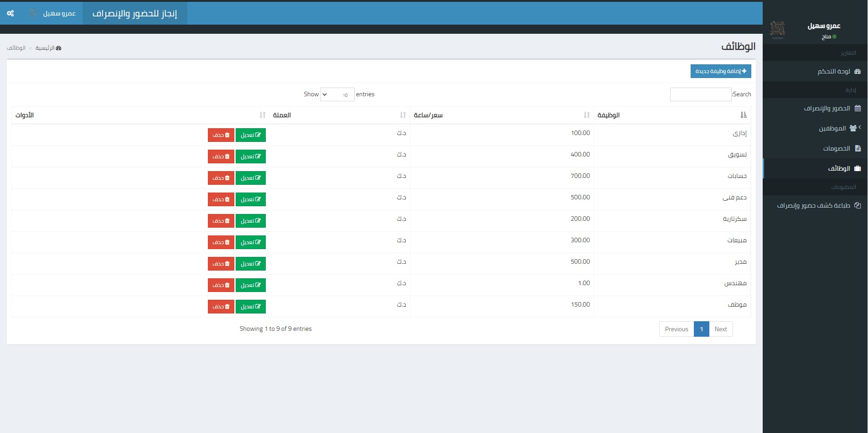Click متاح online status in sidebar
868x433 pixels.
tap(829, 37)
